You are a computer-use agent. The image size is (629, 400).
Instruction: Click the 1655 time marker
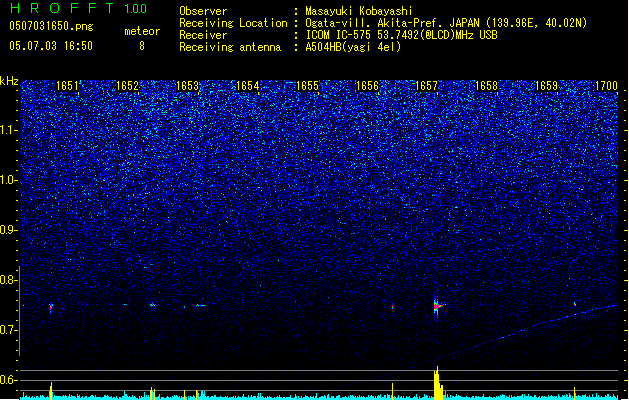pos(307,86)
